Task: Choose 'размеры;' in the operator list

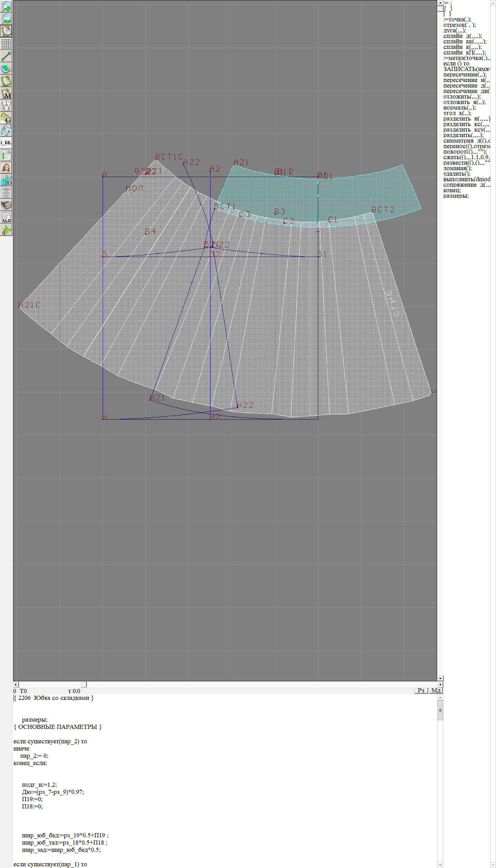Action: coord(456,196)
